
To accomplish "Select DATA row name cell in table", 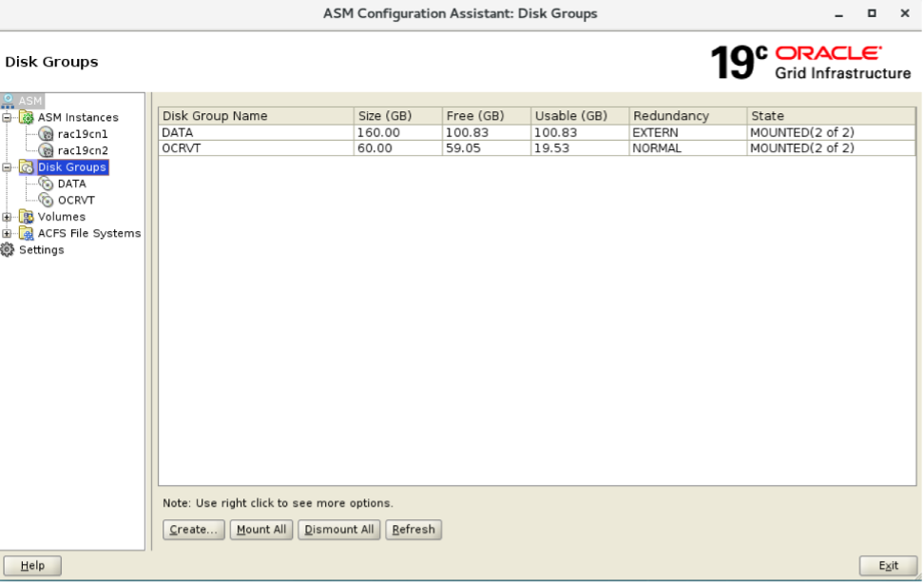I will pyautogui.click(x=257, y=132).
